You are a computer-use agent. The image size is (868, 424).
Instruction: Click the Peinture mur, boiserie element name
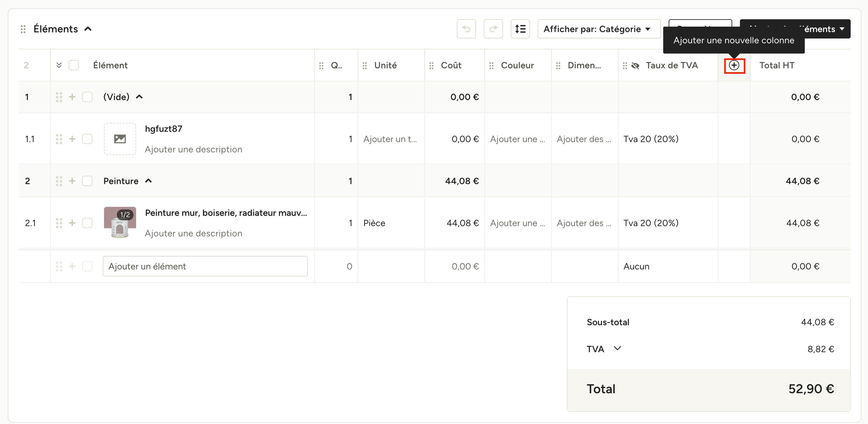click(226, 213)
